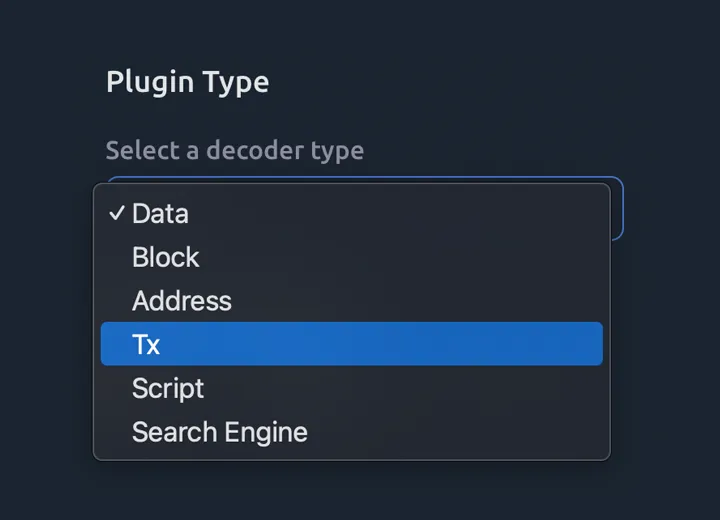Pick the Block decoder type

coord(166,257)
